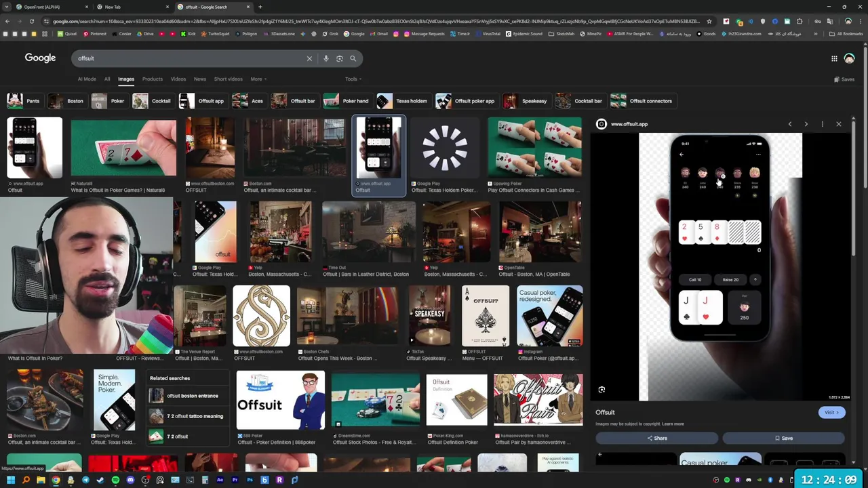Open the Epidemic Sound bookmark

click(525, 34)
